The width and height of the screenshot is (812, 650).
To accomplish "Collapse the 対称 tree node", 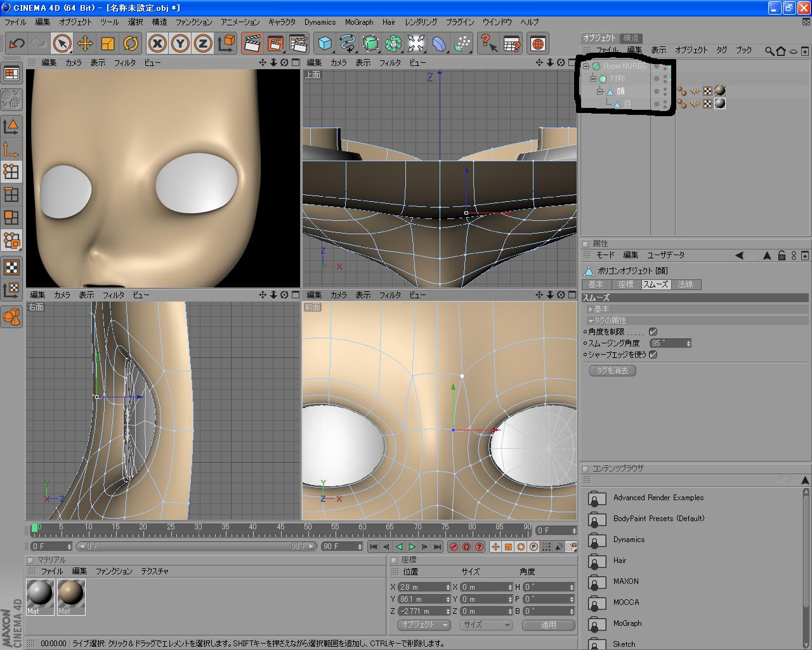I will [593, 79].
